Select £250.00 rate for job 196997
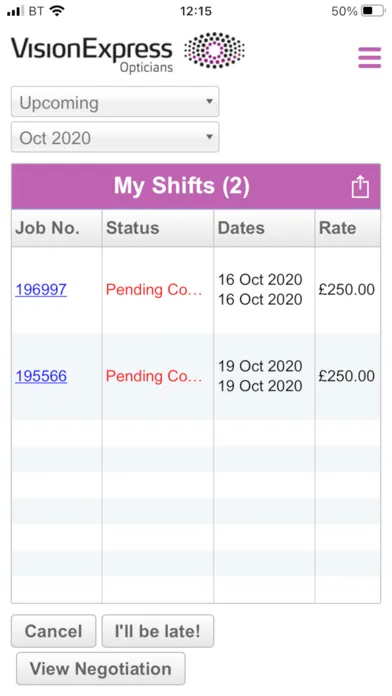The height and width of the screenshot is (696, 392). point(347,290)
